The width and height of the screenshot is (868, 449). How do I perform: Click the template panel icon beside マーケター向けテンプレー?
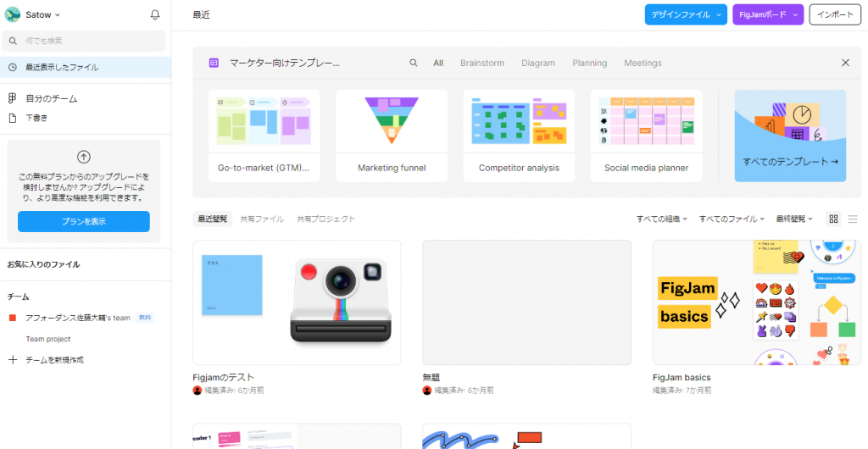pos(214,63)
